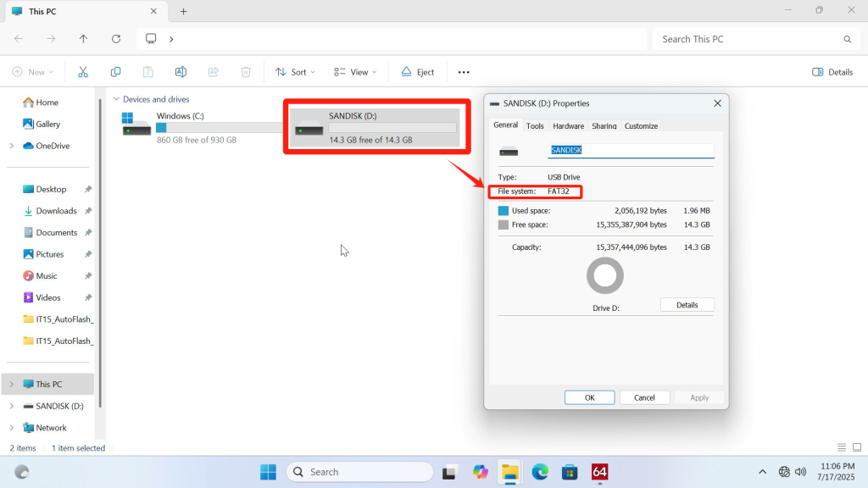Switch to Hardware tab
This screenshot has width=868, height=488.
(569, 125)
